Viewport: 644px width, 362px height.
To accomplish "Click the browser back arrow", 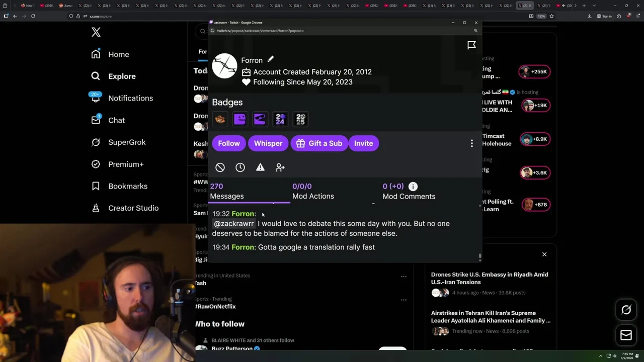I will pos(15,16).
